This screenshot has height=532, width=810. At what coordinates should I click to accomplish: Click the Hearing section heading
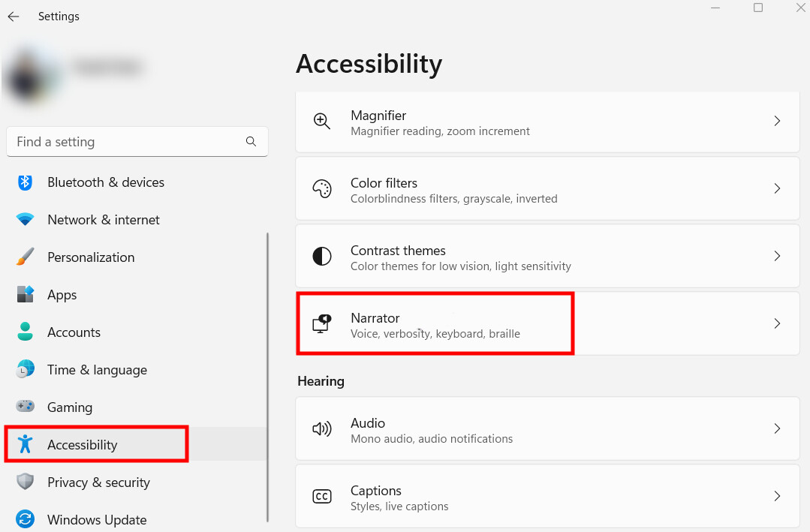[x=321, y=381]
